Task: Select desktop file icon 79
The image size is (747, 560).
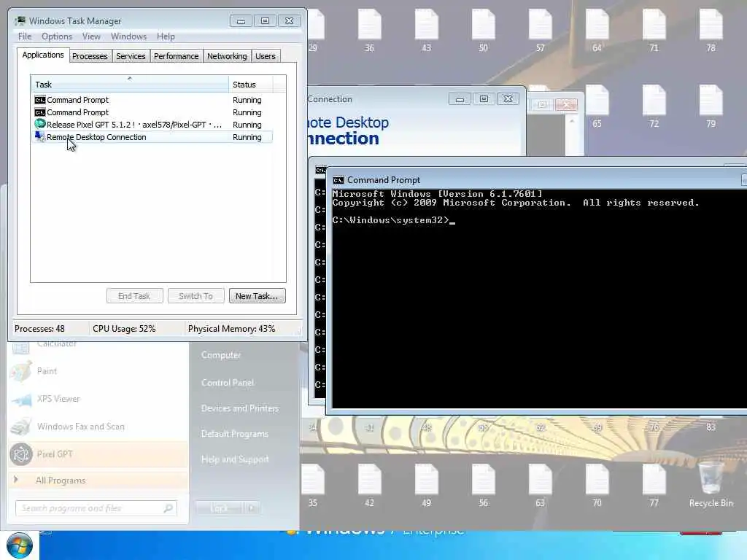Action: tap(711, 101)
